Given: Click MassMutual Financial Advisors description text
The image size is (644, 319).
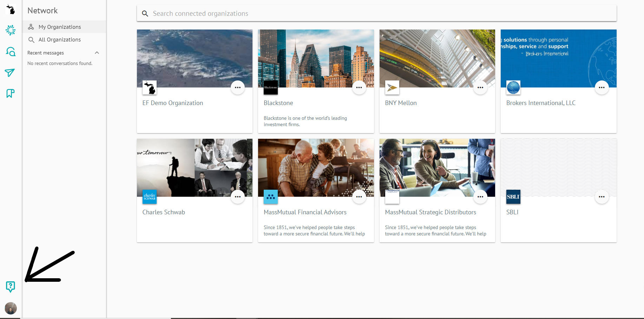Looking at the screenshot, I should [314, 230].
